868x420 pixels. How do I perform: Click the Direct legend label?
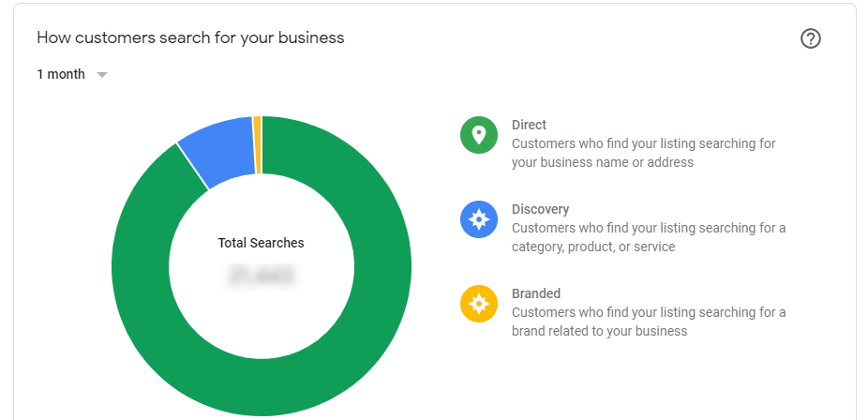[529, 125]
